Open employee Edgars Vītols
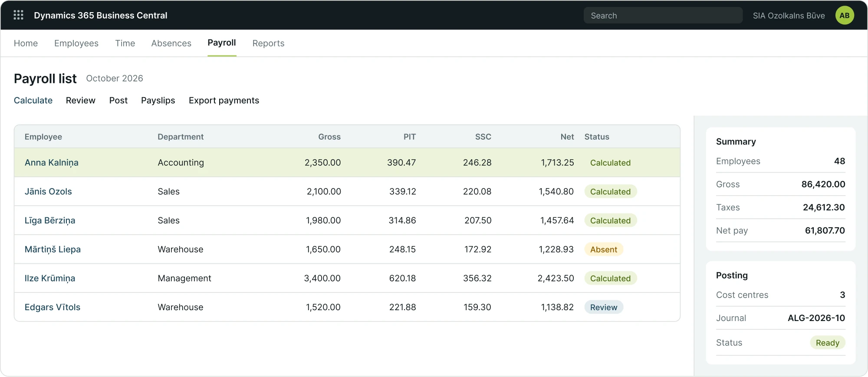This screenshot has height=377, width=868. click(x=53, y=307)
